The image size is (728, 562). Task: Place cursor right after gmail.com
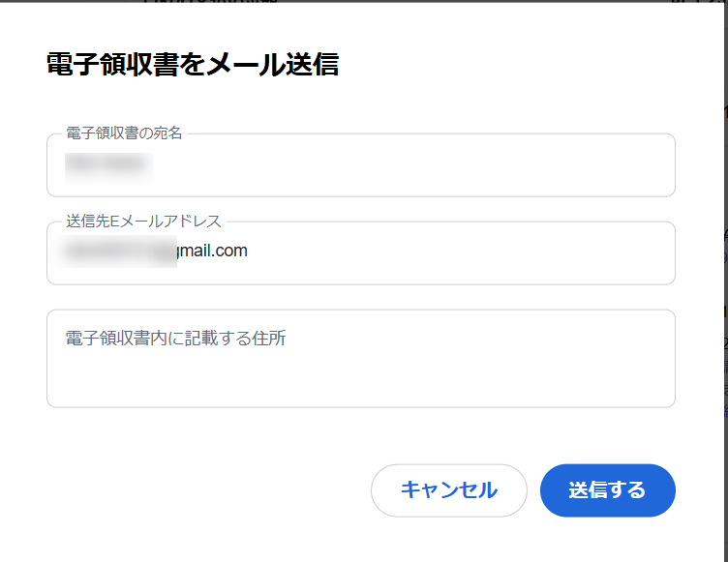tap(249, 251)
